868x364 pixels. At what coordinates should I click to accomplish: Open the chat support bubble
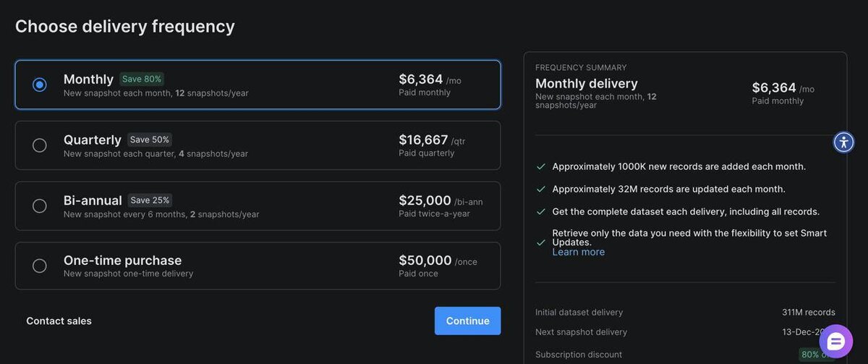click(835, 342)
